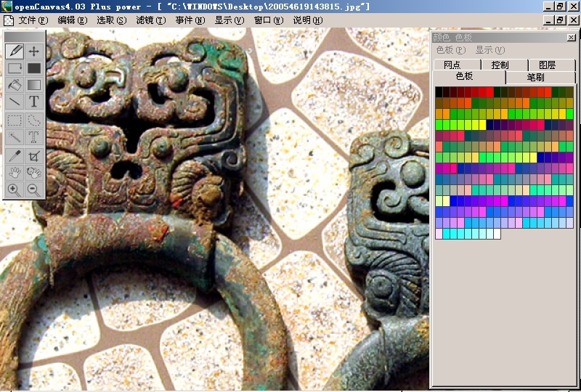Select the straight Line tool
The height and width of the screenshot is (392, 581).
click(15, 101)
